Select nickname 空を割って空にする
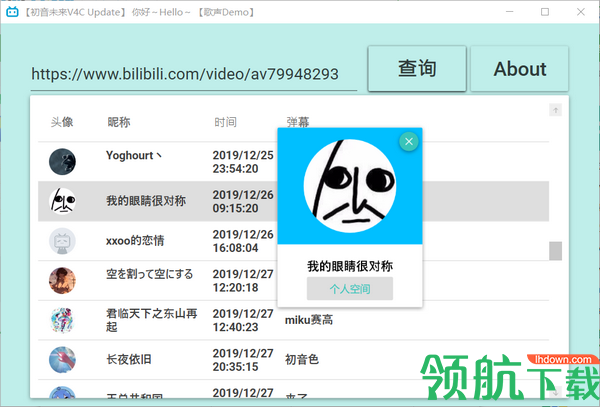Viewport: 600px width, 407px height. click(x=150, y=274)
